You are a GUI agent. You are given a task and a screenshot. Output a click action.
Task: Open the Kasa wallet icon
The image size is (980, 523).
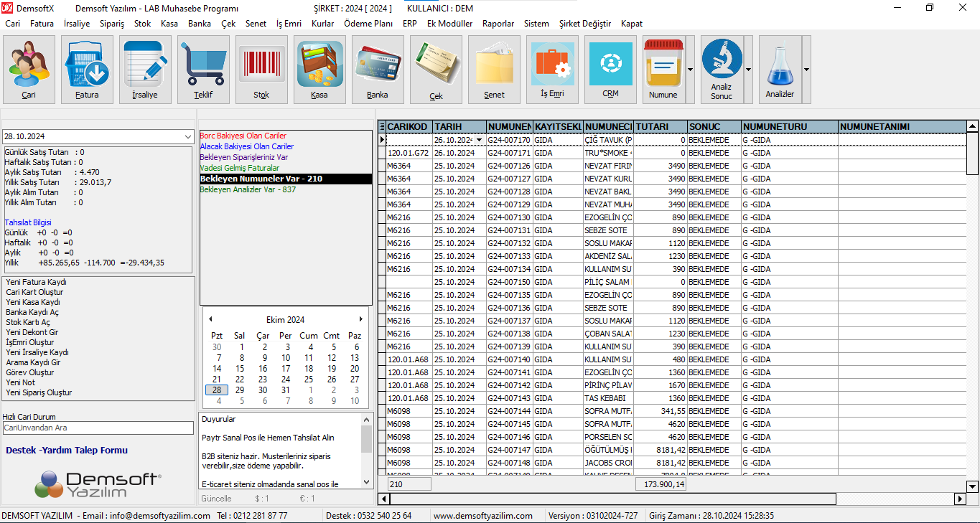(x=319, y=70)
